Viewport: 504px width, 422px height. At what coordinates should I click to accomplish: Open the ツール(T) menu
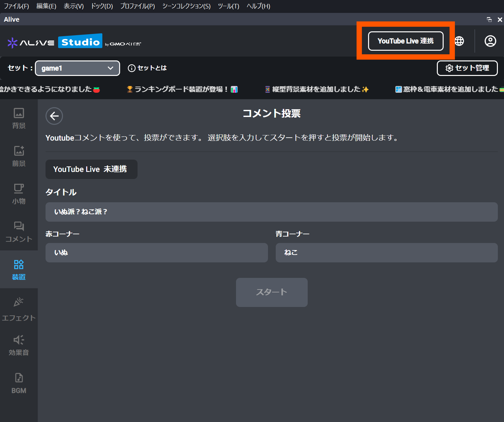coord(228,6)
